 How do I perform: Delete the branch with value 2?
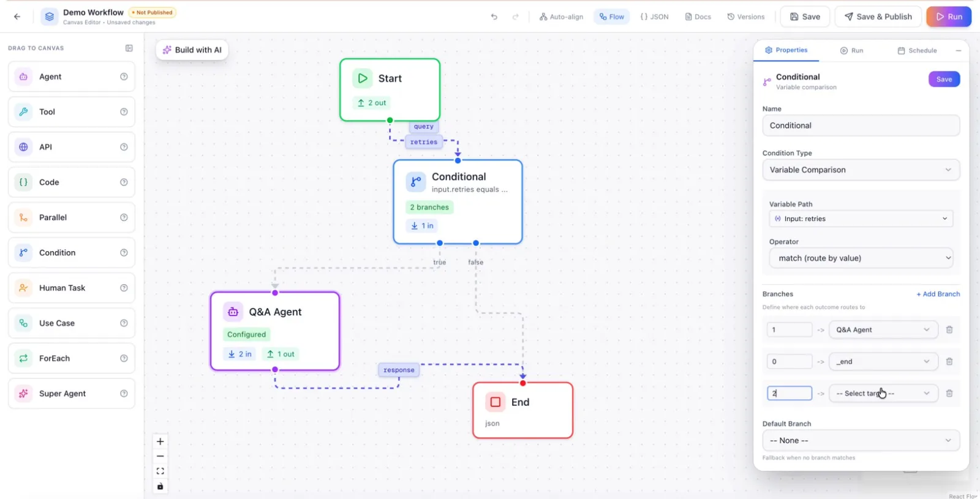(x=949, y=393)
